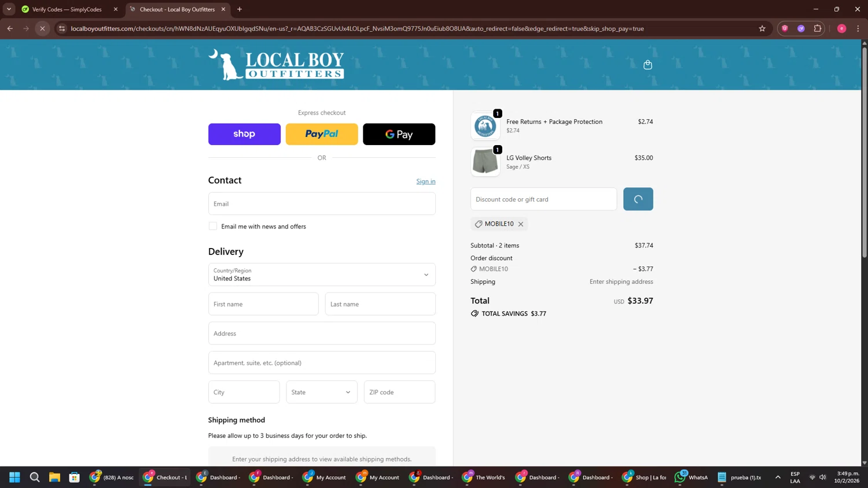Switch to Verify Codes SimplyCodes tab
868x488 pixels.
(x=67, y=9)
